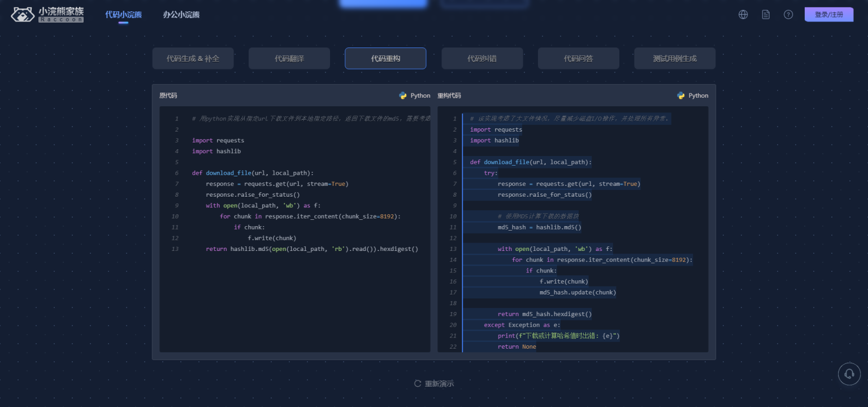Select the 代码问答 tab
The image size is (868, 407).
pyautogui.click(x=578, y=58)
